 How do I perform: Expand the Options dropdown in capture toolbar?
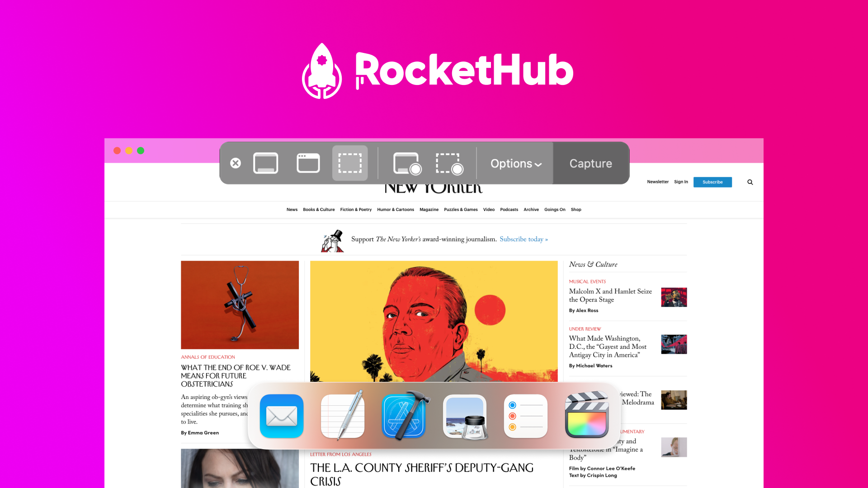(x=514, y=163)
